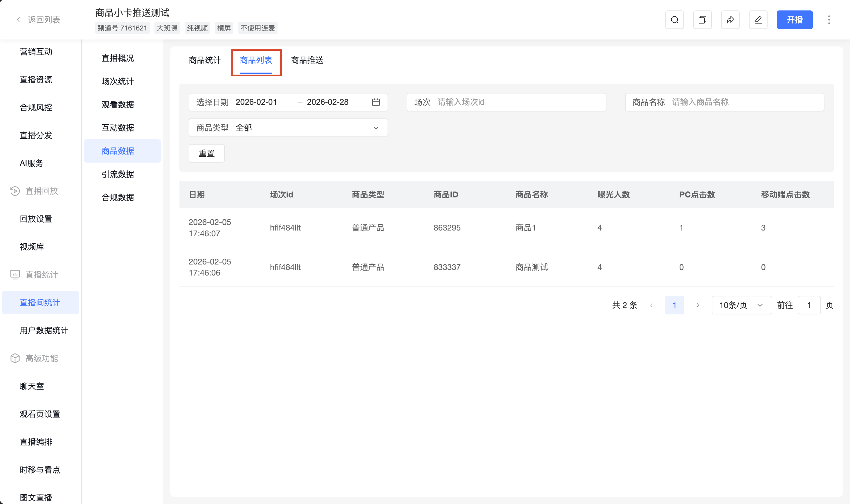
Task: Click the 返回列表 link
Action: coord(44,20)
